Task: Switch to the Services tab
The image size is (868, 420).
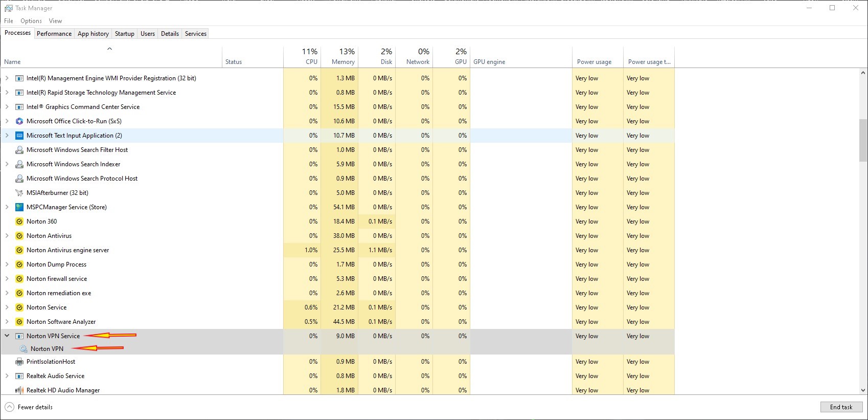Action: tap(196, 34)
